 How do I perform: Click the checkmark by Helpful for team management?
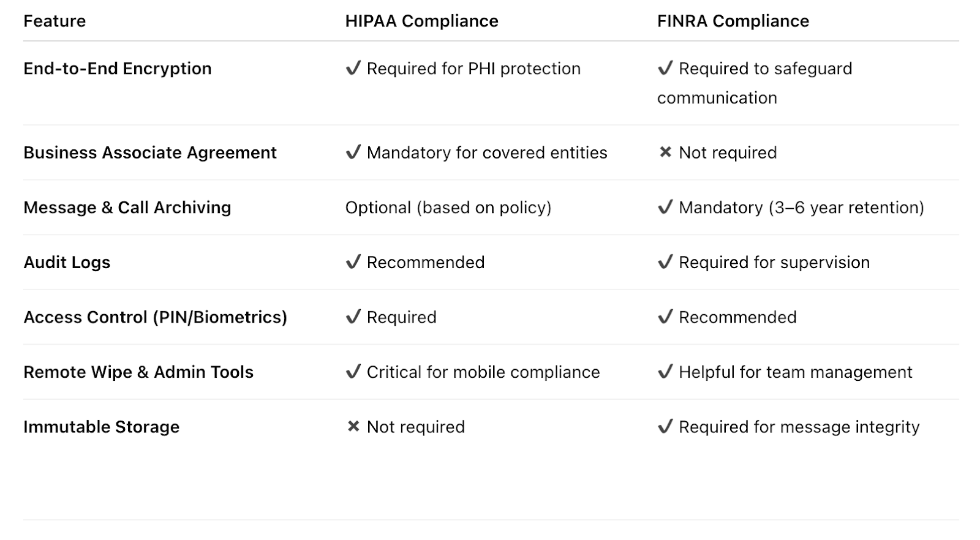click(x=665, y=372)
